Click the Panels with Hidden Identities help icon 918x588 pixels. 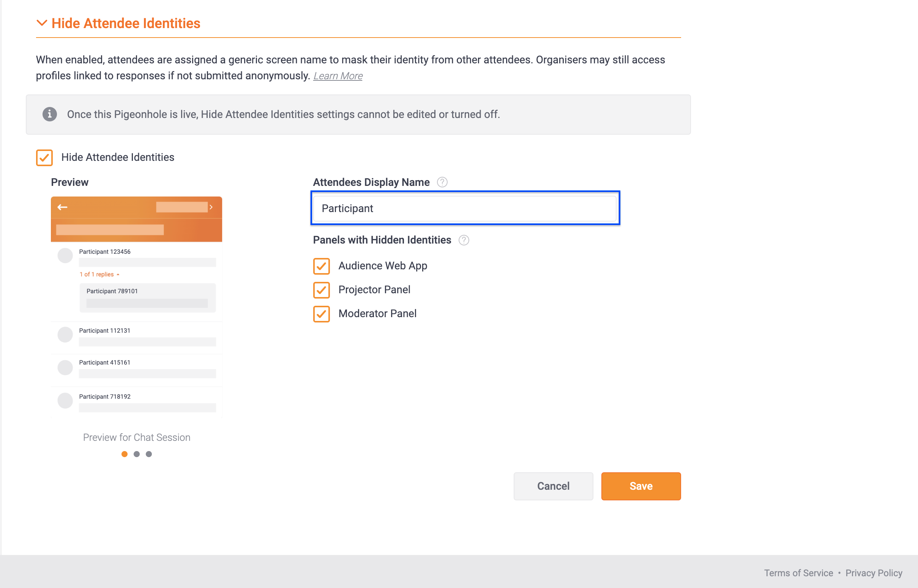point(464,240)
